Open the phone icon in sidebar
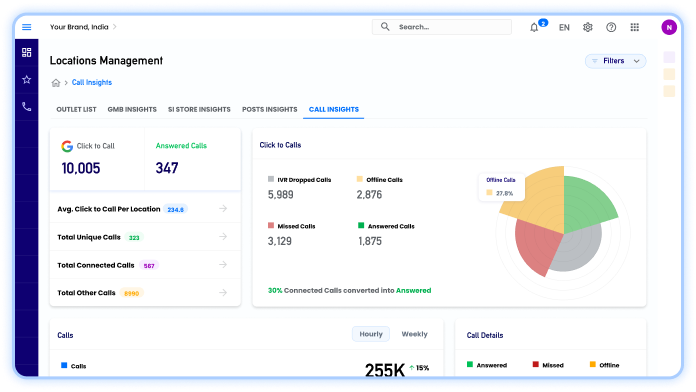Image resolution: width=696 pixels, height=392 pixels. coord(27,107)
